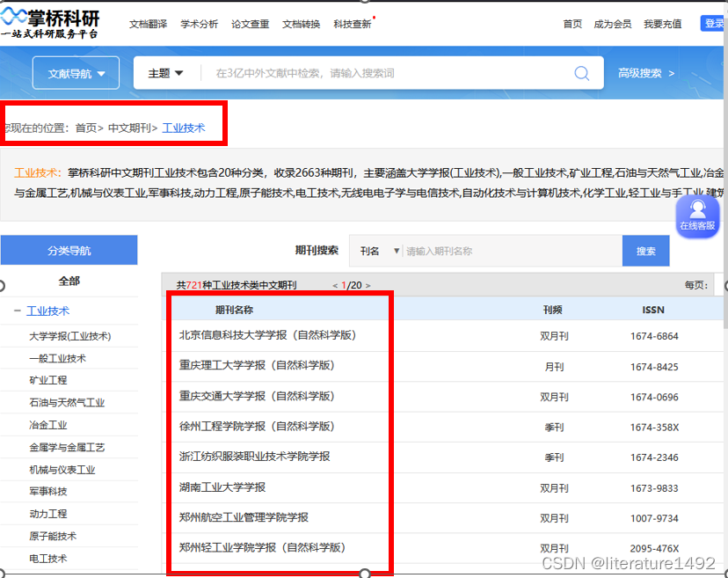Click breadcrumb 首页 link

coord(86,128)
